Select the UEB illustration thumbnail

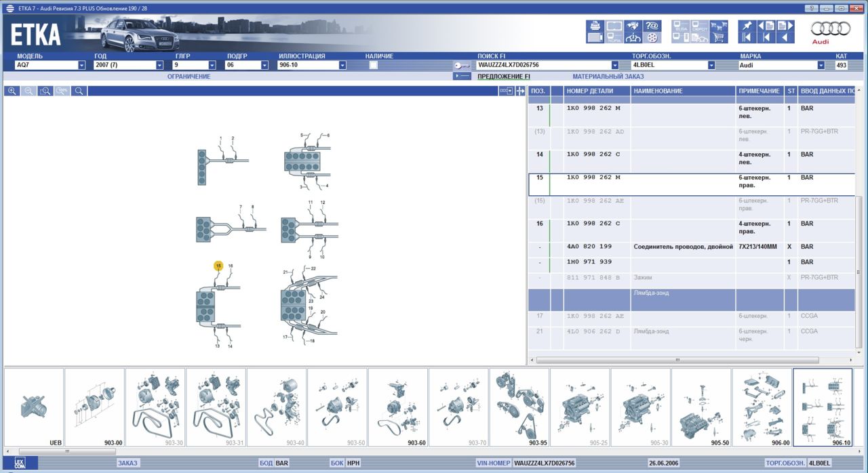point(33,407)
